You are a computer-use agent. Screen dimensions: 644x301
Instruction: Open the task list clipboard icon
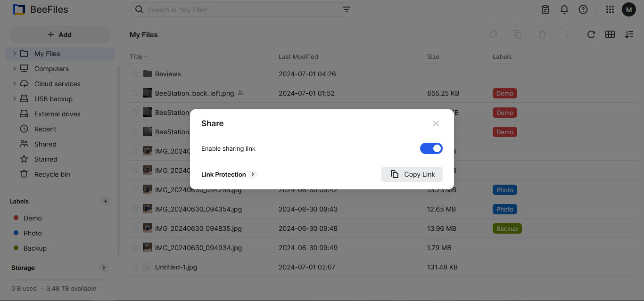pos(545,9)
